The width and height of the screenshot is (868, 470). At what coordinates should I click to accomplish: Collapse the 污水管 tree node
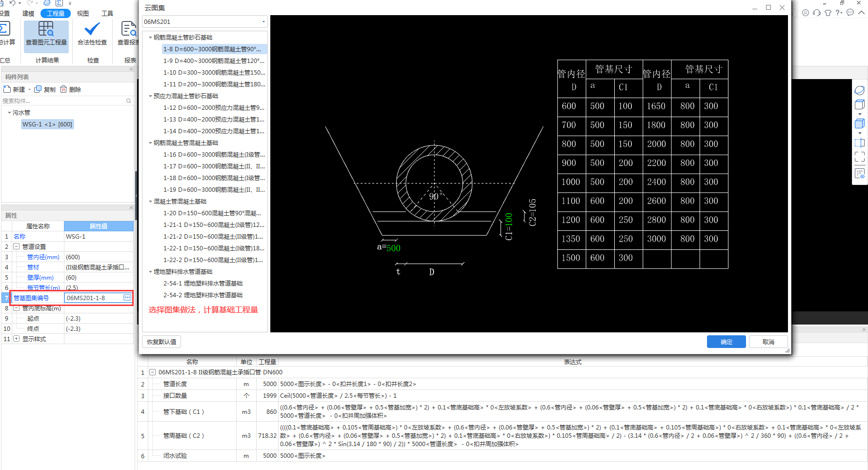pos(9,112)
